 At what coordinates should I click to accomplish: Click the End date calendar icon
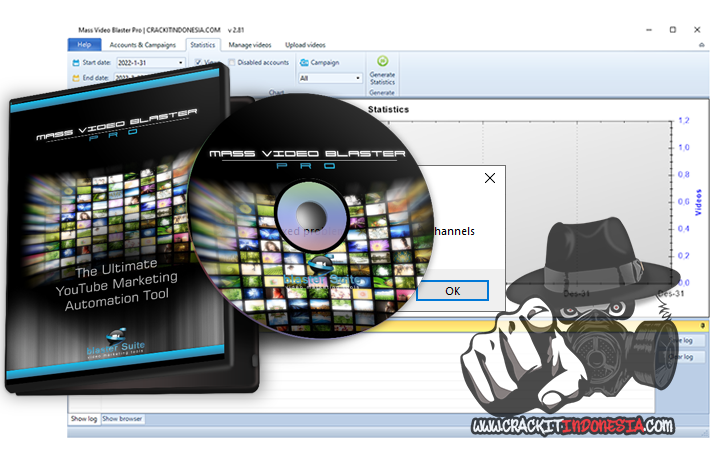point(76,77)
